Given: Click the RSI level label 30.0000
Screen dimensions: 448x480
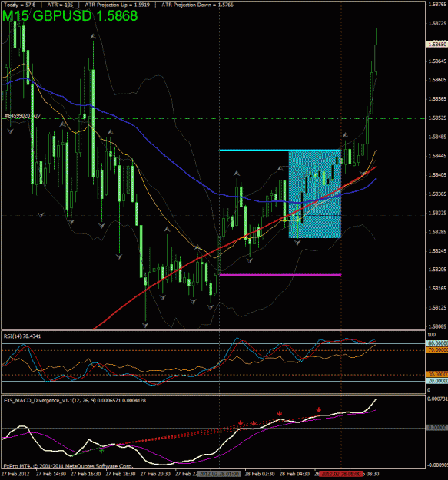Looking at the screenshot, I should (437, 374).
